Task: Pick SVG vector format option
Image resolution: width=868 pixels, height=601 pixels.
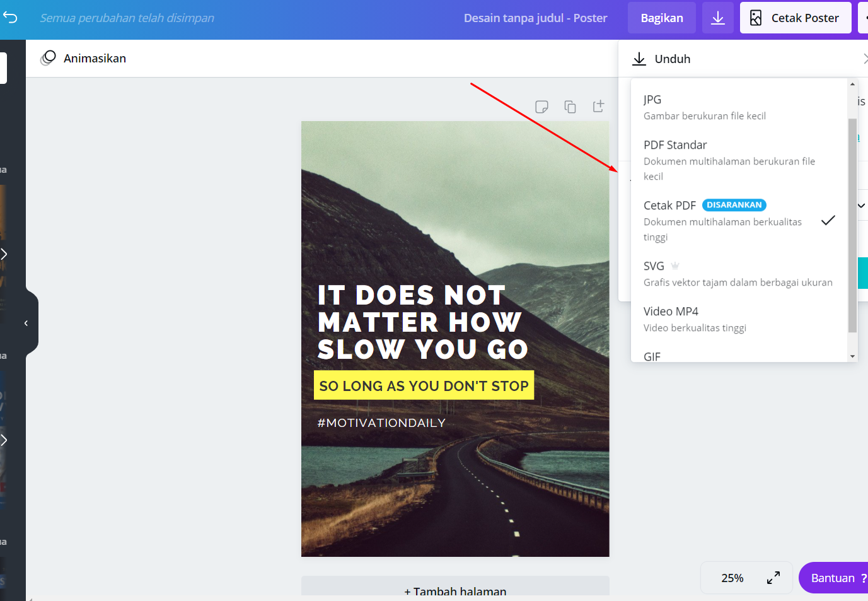Action: tap(738, 274)
